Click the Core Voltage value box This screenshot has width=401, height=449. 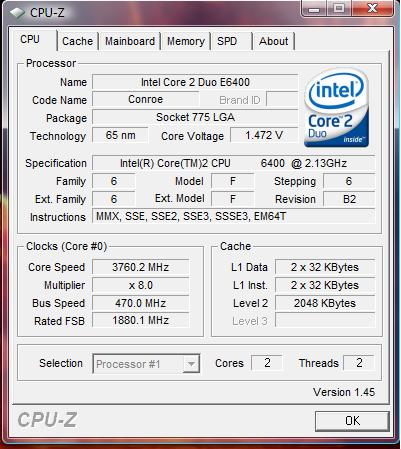tap(264, 135)
